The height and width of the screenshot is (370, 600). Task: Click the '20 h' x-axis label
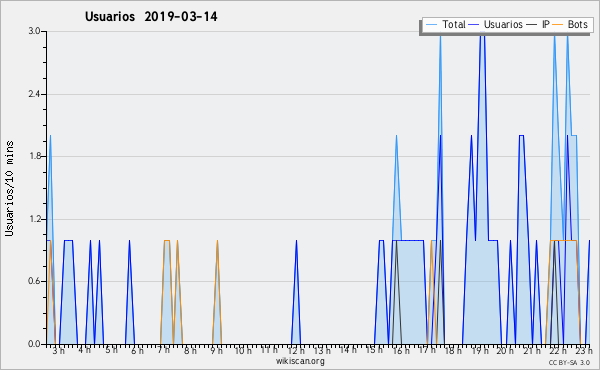tap(505, 351)
